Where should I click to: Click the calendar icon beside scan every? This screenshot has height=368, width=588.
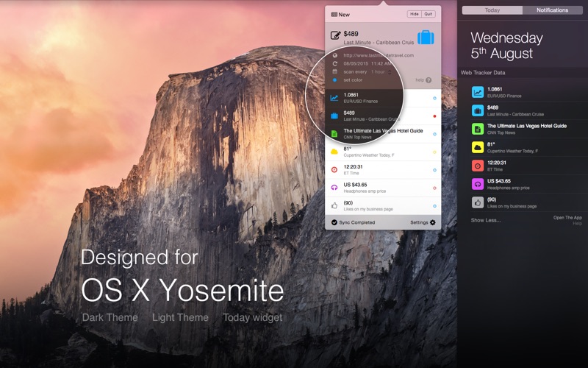click(x=335, y=71)
